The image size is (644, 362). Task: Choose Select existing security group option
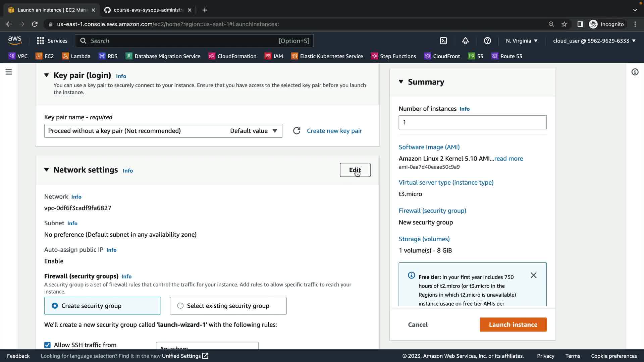point(180,306)
